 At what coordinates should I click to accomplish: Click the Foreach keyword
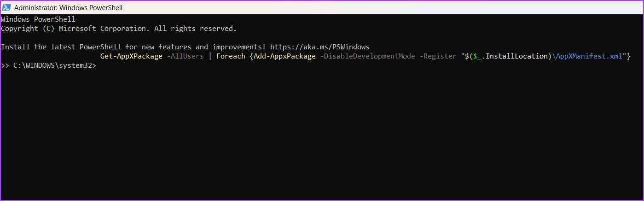pyautogui.click(x=231, y=56)
